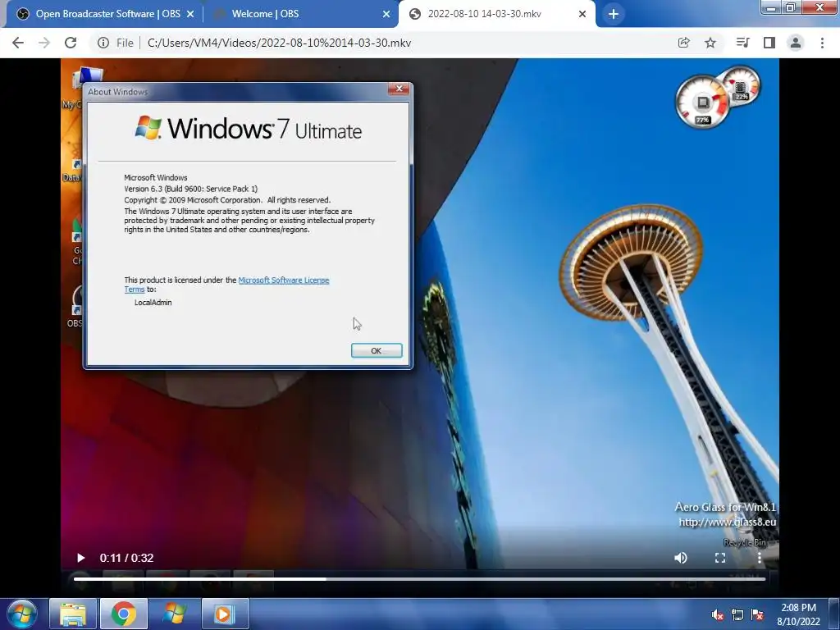Click the CPU meter gadget
This screenshot has height=630, width=840.
[x=702, y=103]
